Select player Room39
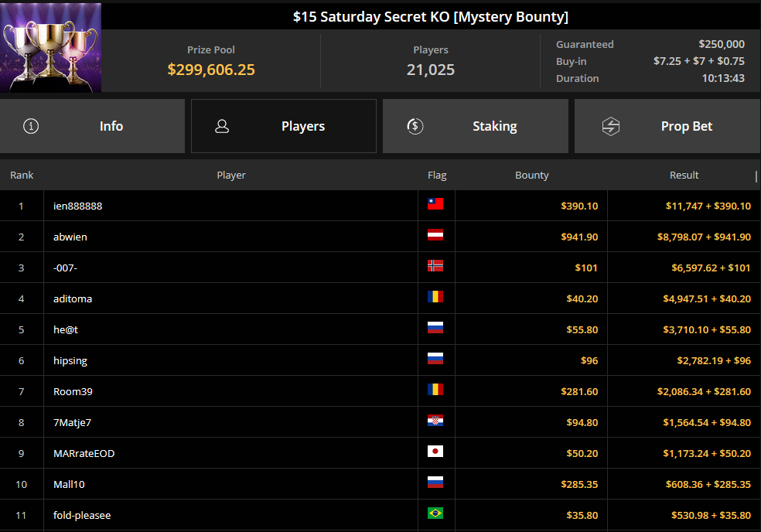761x532 pixels. 73,392
